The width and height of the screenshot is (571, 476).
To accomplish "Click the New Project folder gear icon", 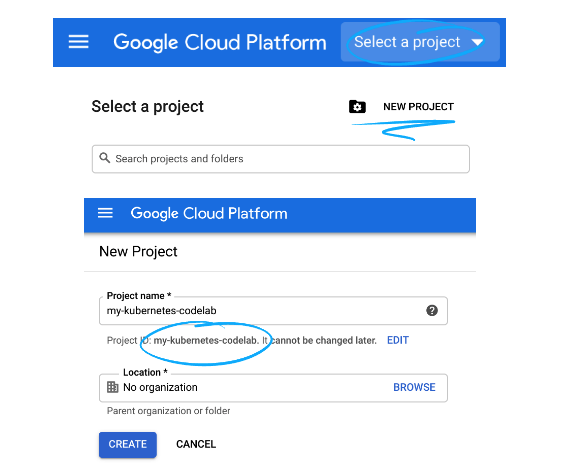I will pos(357,107).
